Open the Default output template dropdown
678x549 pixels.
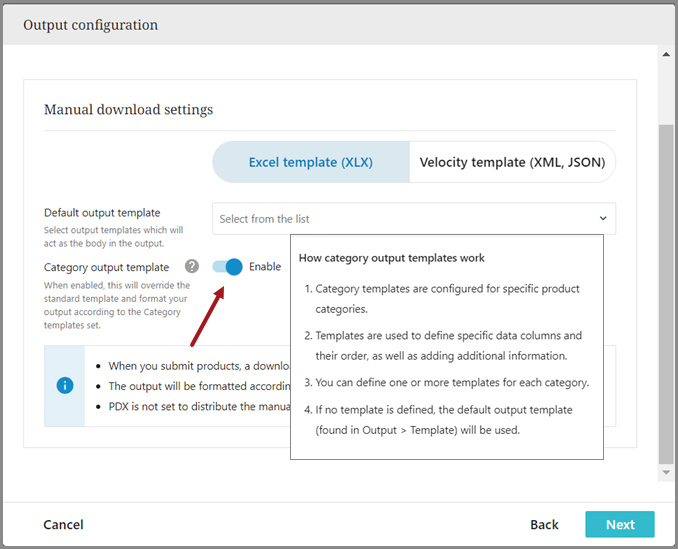coord(413,218)
